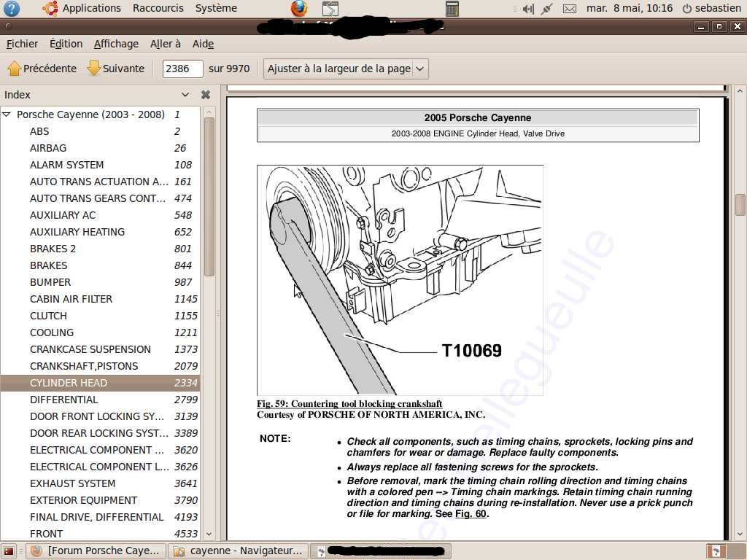Screen dimensions: 747x560
Task: Open the help icon in top panel
Action: pyautogui.click(x=12, y=8)
